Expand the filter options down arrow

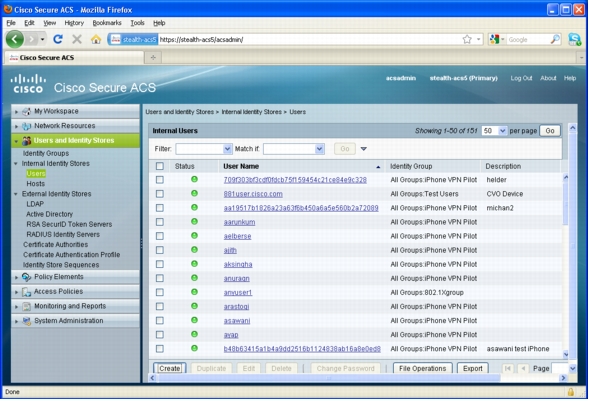pos(364,149)
